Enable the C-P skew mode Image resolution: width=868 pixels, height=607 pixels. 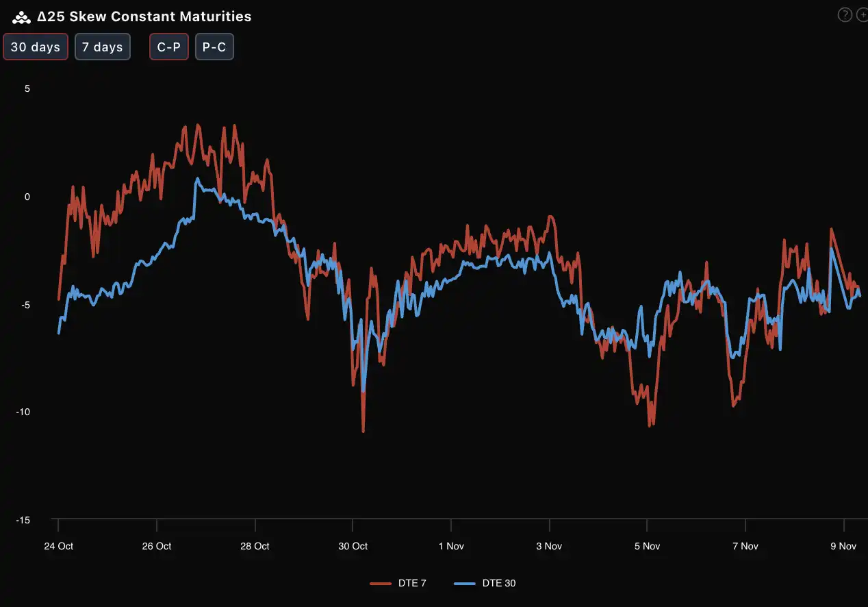pyautogui.click(x=169, y=47)
